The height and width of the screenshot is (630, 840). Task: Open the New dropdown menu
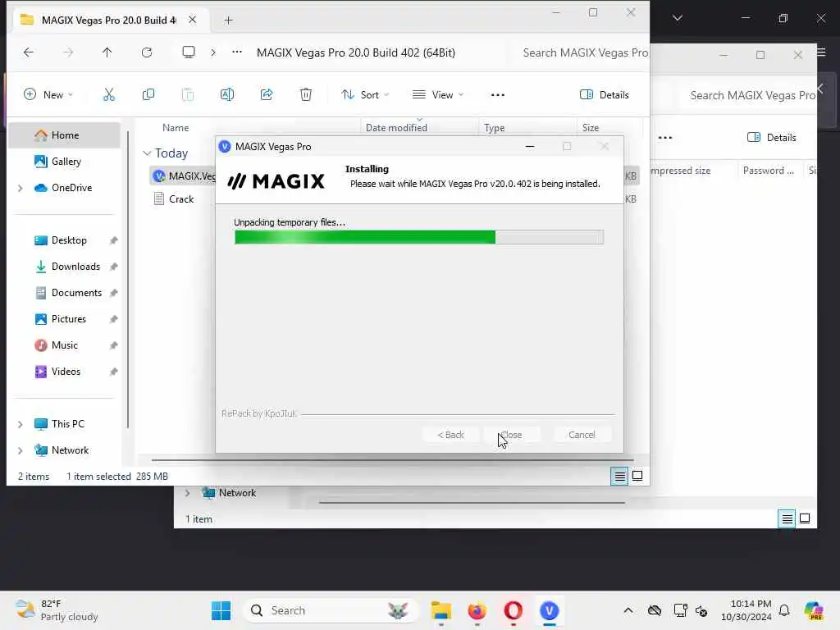click(48, 95)
